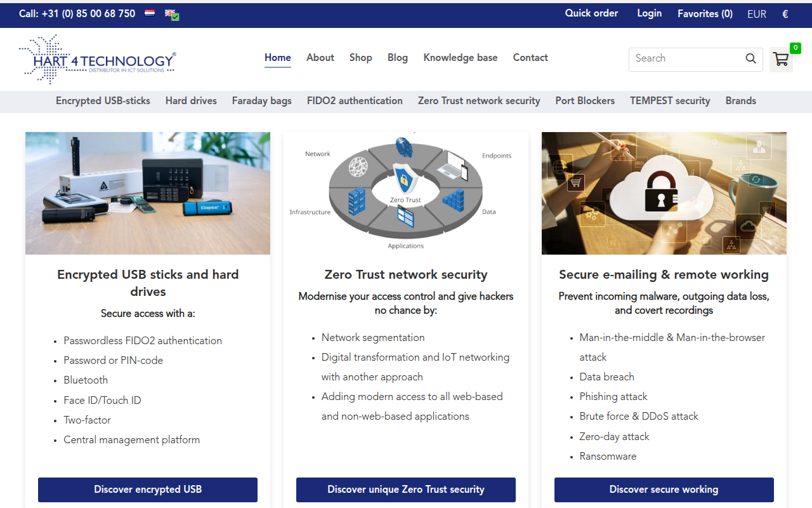Click the Hart 4 Technology logo
The image size is (812, 508).
pyautogui.click(x=97, y=59)
